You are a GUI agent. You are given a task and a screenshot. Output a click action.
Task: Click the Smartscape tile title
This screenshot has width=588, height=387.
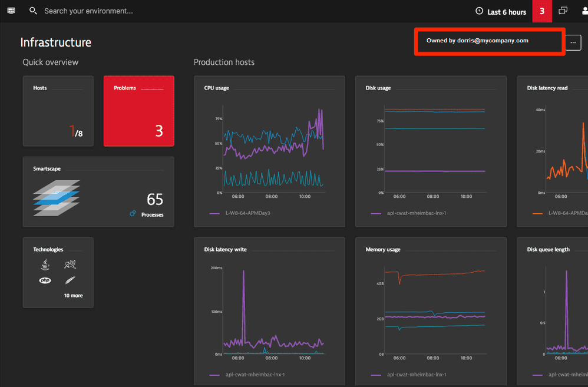(47, 168)
